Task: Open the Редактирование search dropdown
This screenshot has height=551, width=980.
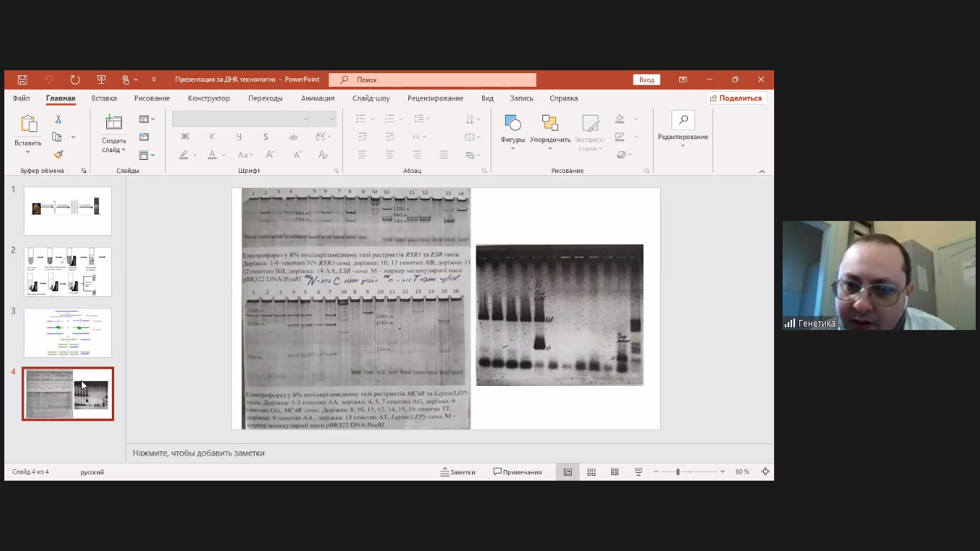Action: coord(683,129)
